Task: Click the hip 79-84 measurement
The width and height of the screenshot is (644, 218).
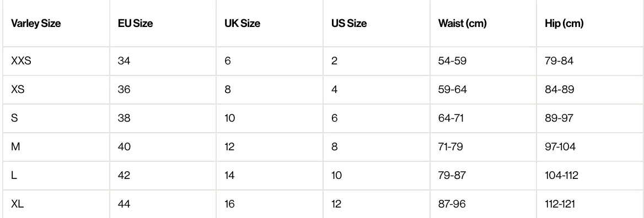Action: tap(559, 61)
